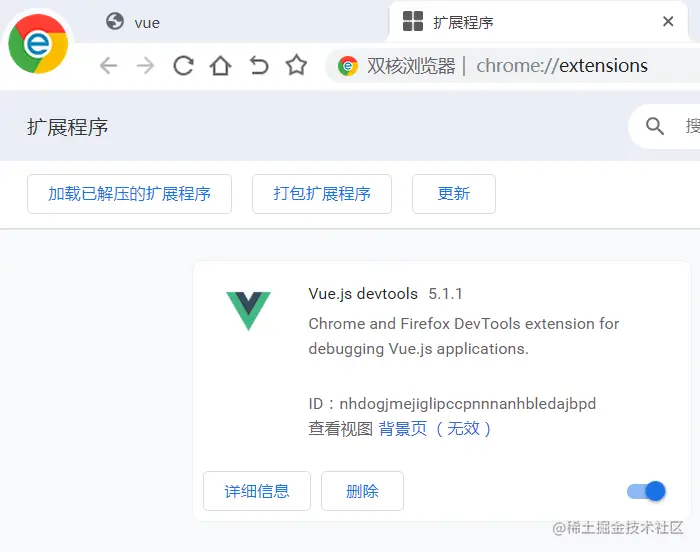Click the Vue.js devtools logo
Viewport: 700px width, 552px height.
(248, 310)
